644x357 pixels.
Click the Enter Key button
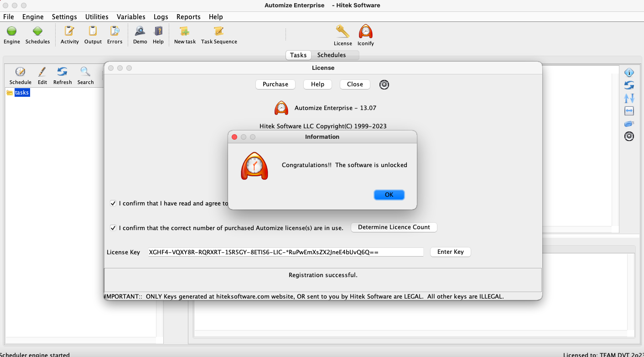(451, 252)
